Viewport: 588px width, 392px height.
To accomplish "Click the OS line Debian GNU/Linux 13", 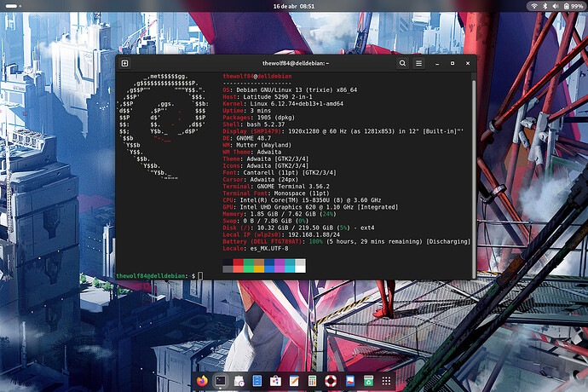I will pos(290,90).
